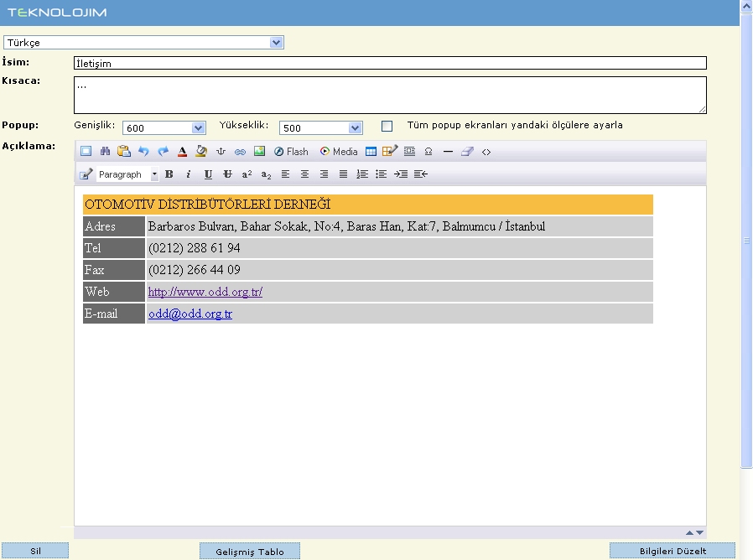Edit table properties with pencil icon
This screenshot has width=753, height=560.
click(x=389, y=151)
